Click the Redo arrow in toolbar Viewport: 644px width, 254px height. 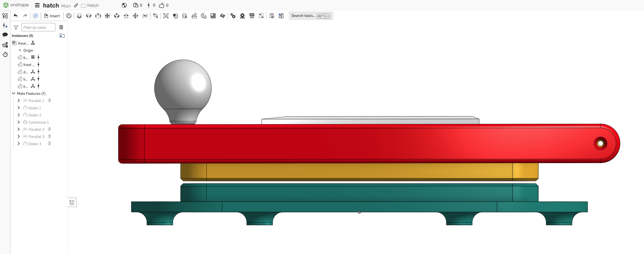(25, 16)
